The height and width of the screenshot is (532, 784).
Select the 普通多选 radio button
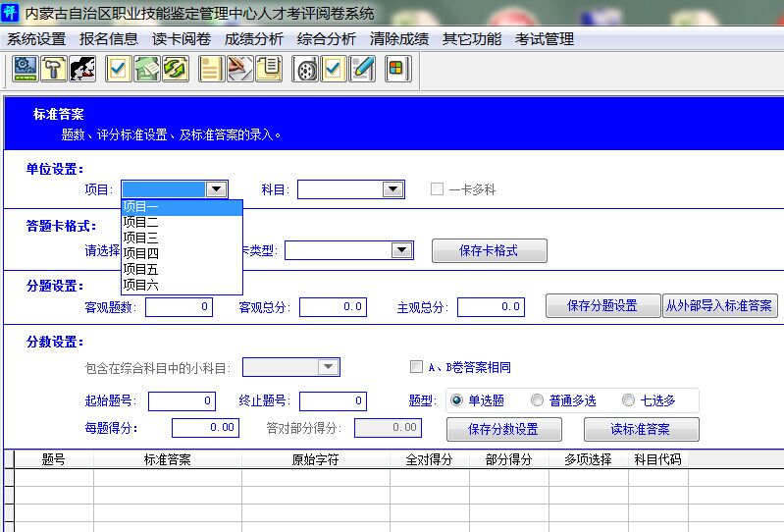(537, 400)
